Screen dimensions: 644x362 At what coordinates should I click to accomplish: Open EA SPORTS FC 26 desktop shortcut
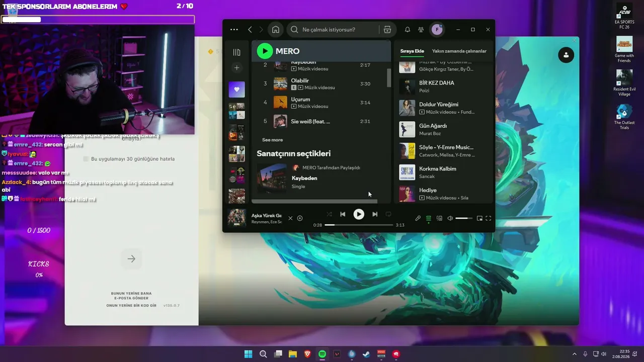coord(624,17)
